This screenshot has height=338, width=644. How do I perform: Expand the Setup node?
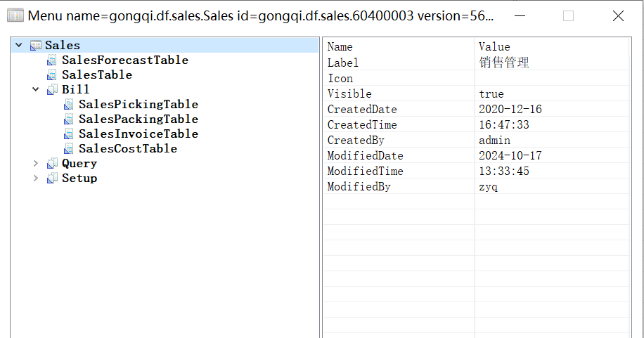point(36,178)
